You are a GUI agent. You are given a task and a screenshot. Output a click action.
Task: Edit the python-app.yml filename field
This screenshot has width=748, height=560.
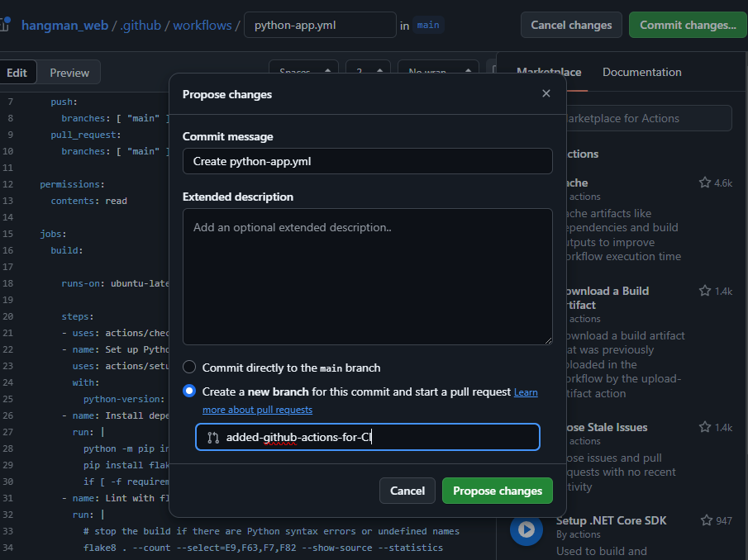320,25
